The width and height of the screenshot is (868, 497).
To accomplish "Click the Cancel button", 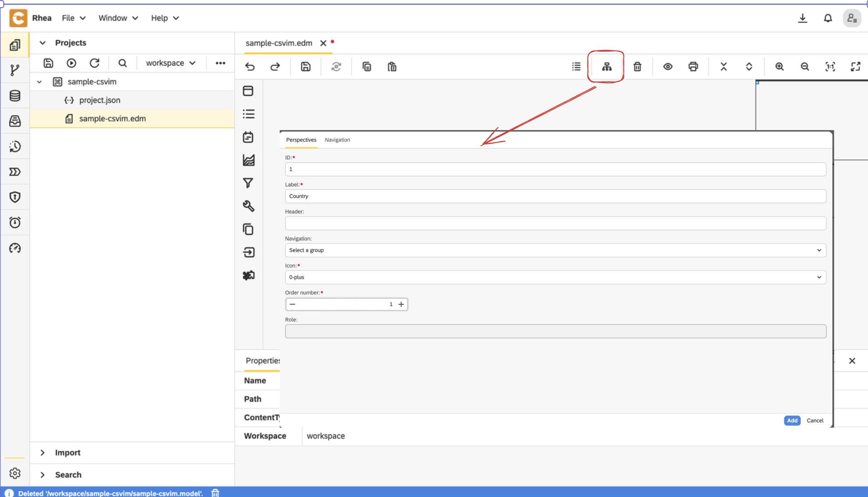I will pyautogui.click(x=815, y=420).
